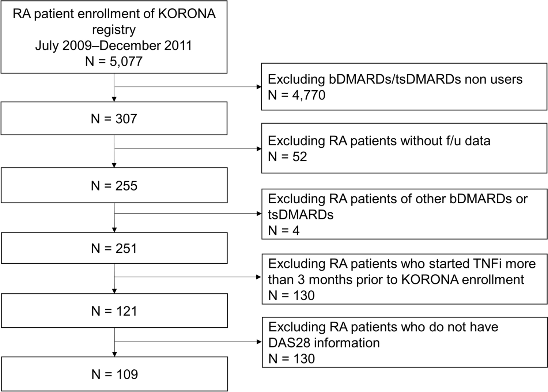Select the "N = 52" exclusion count

(287, 157)
